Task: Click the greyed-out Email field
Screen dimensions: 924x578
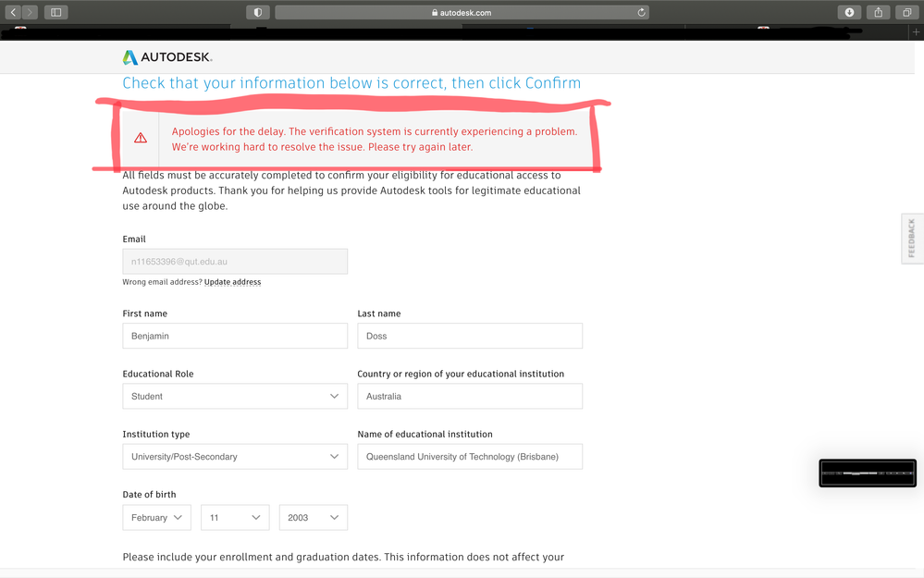Action: click(235, 262)
